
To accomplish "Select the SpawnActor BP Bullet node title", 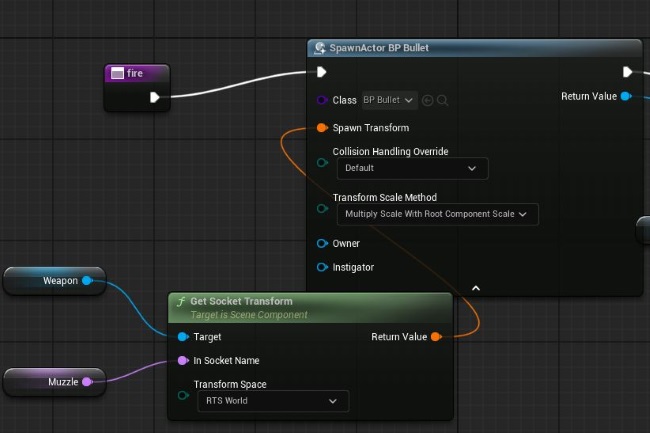I will 379,48.
